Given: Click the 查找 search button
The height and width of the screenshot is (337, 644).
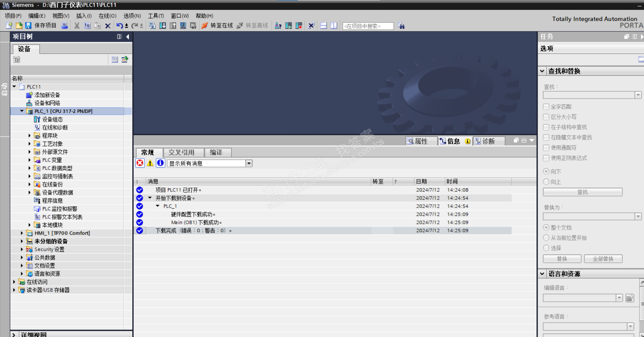Looking at the screenshot, I should [x=583, y=192].
